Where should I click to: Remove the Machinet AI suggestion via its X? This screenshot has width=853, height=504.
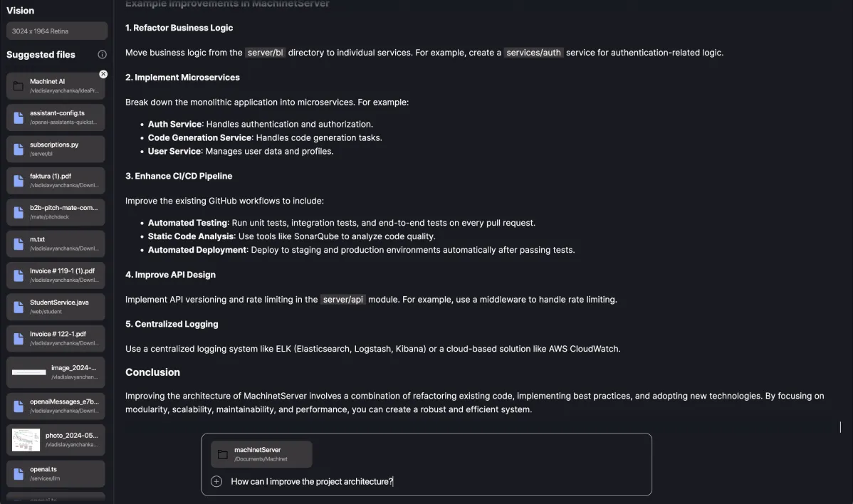point(103,73)
